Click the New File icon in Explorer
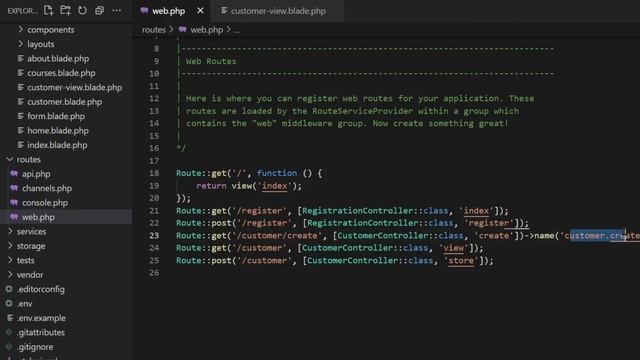640x360 pixels. pos(48,11)
